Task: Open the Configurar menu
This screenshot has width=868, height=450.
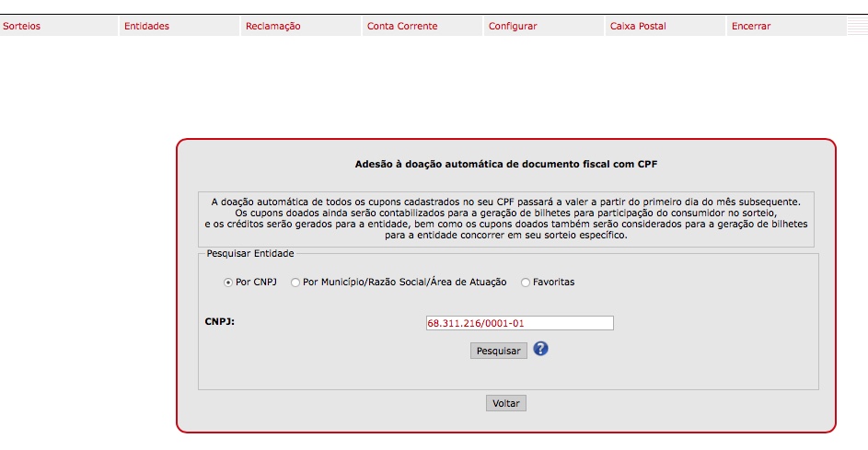Action: tap(513, 27)
